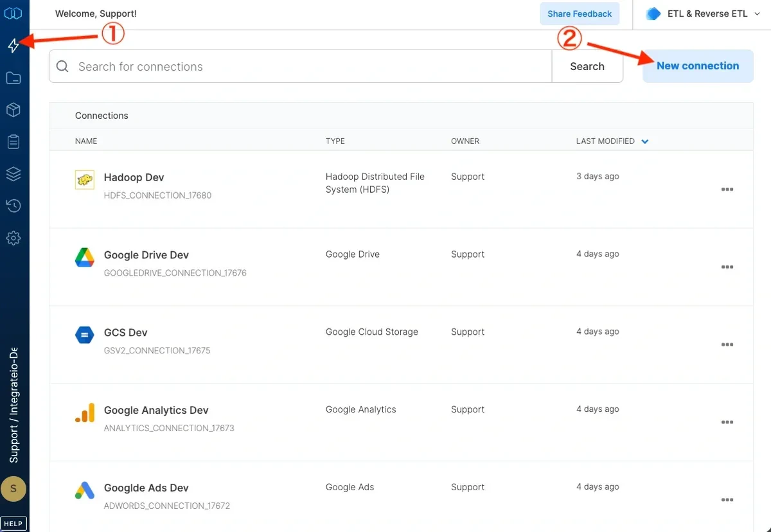Viewport: 771px width, 532px height.
Task: Open options menu for GCS Dev row
Action: [x=727, y=345]
